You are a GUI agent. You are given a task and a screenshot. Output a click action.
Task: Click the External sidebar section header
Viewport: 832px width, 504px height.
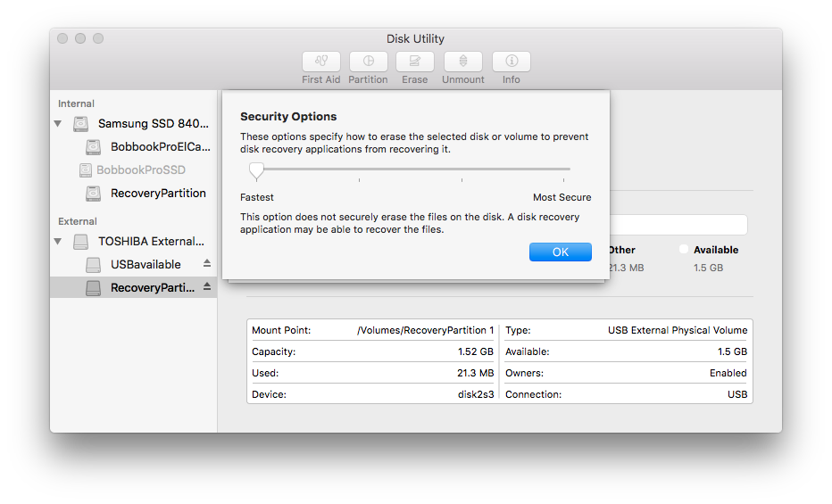click(x=78, y=221)
